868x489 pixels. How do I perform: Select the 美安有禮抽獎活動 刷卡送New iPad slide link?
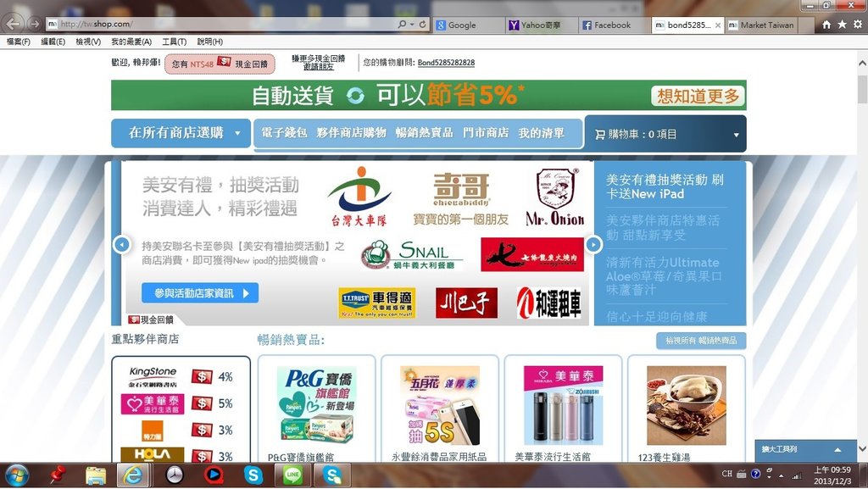click(x=665, y=187)
